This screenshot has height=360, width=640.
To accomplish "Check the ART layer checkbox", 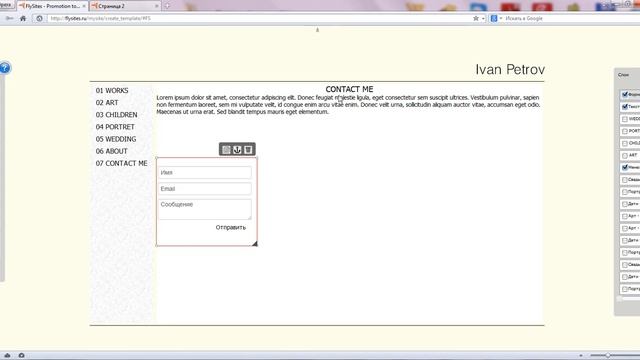I will [x=625, y=156].
